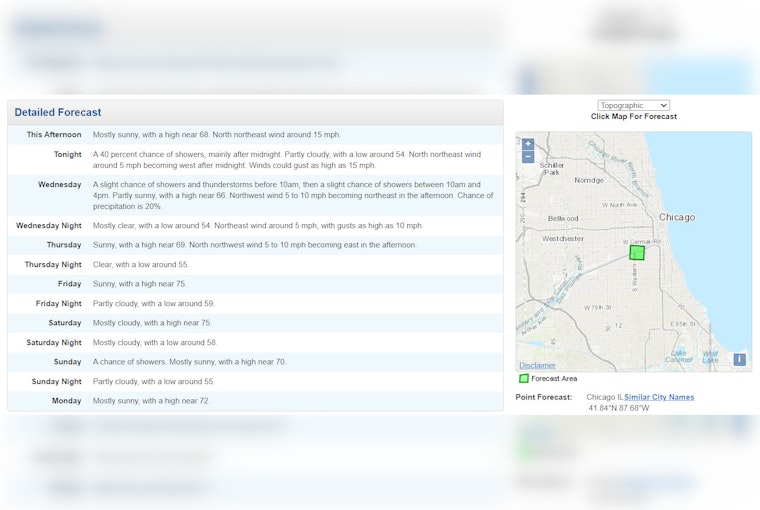
Task: Select the Friday forecast row label
Action: [x=69, y=284]
